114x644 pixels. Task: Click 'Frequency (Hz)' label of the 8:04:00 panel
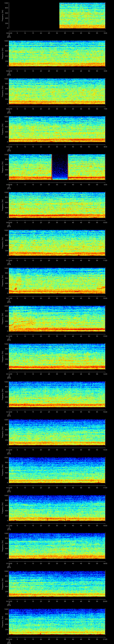pyautogui.click(x=3, y=16)
